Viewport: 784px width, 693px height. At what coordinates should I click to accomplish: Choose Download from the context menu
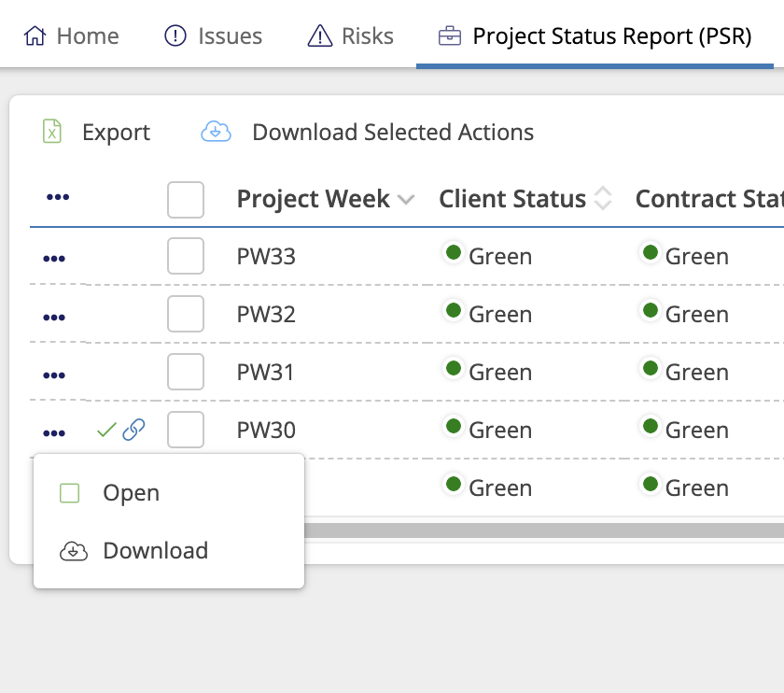click(x=155, y=551)
